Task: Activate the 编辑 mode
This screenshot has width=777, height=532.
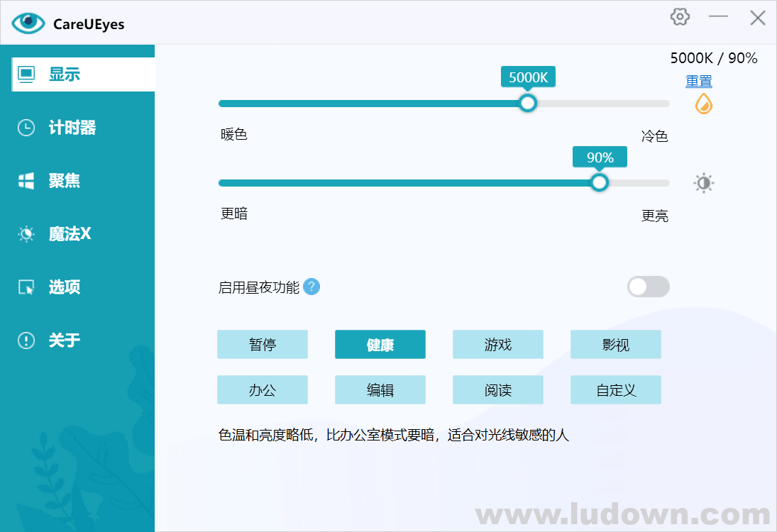Action: coord(380,390)
